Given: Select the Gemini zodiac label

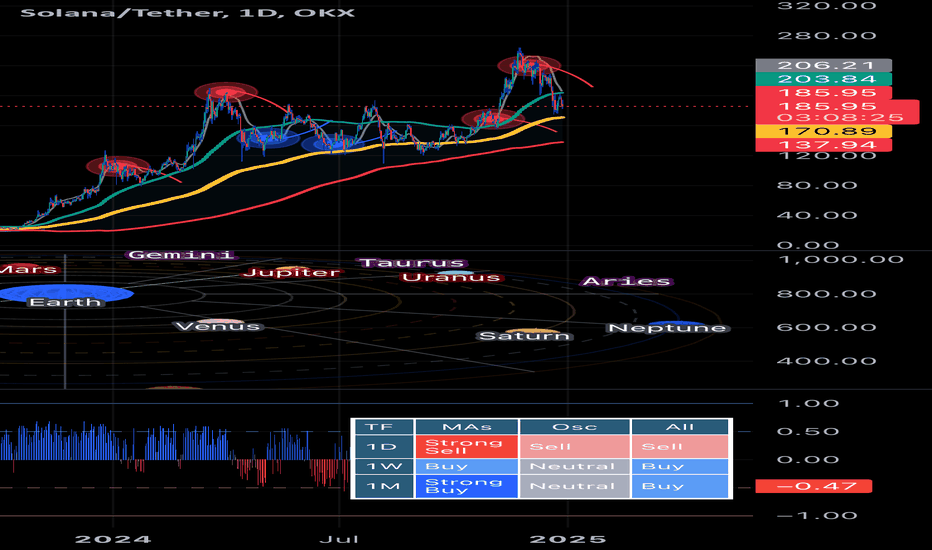Looking at the screenshot, I should pyautogui.click(x=181, y=255).
